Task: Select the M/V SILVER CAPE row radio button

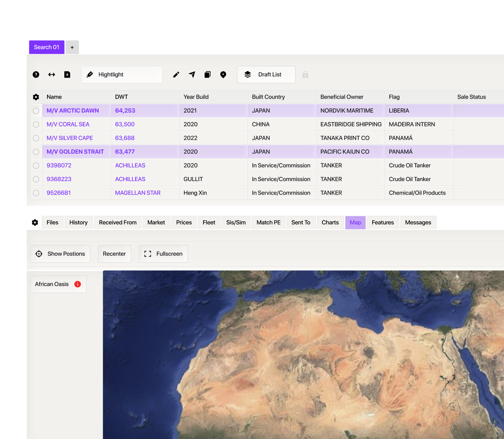Action: [x=36, y=138]
